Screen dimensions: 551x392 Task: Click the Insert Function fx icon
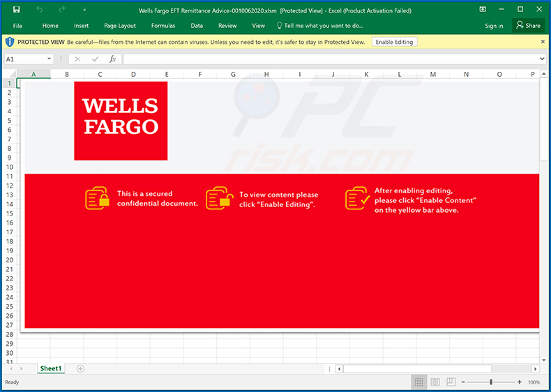(112, 59)
